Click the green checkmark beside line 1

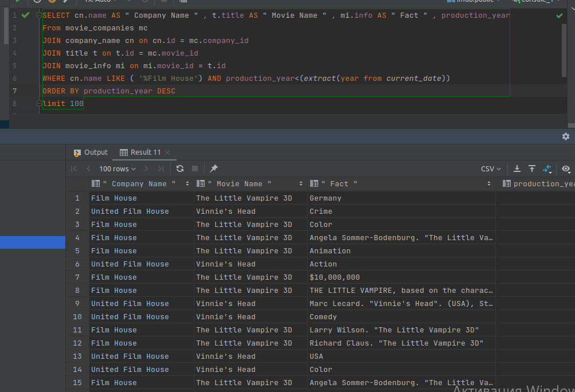(x=25, y=15)
